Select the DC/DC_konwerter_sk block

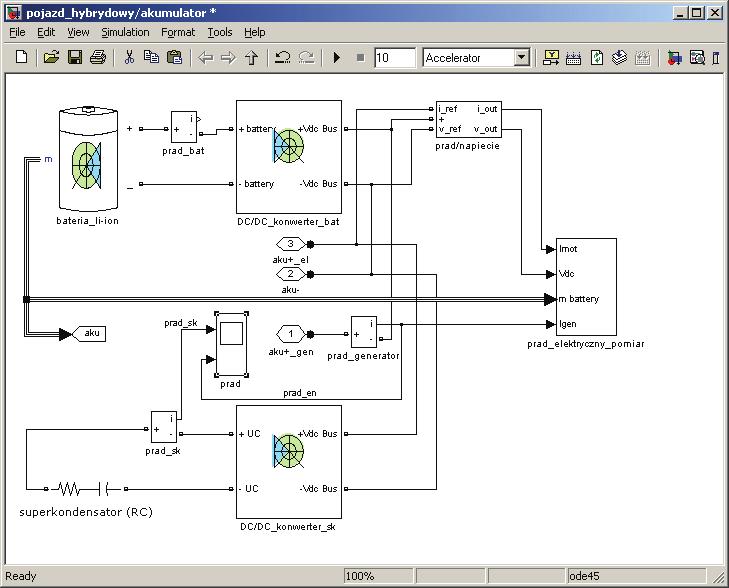pos(289,462)
